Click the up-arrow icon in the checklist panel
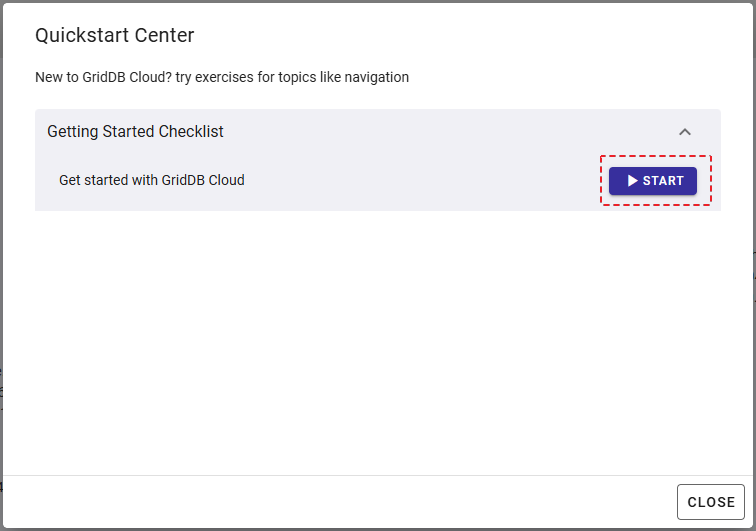756x531 pixels. click(685, 131)
